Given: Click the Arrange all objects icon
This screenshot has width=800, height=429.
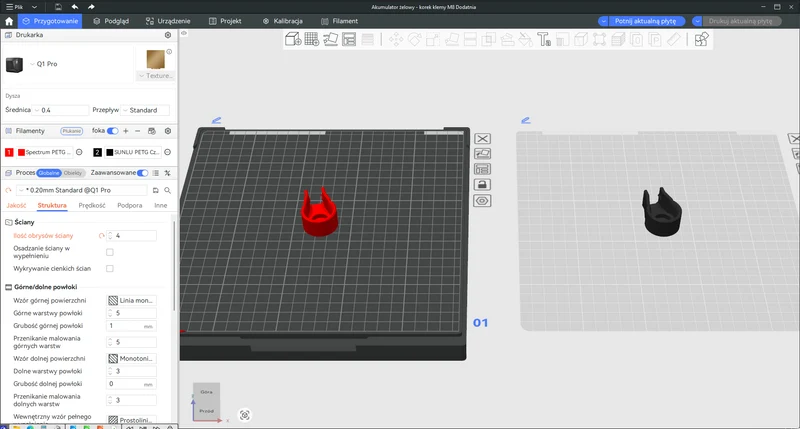Looking at the screenshot, I should [349, 39].
